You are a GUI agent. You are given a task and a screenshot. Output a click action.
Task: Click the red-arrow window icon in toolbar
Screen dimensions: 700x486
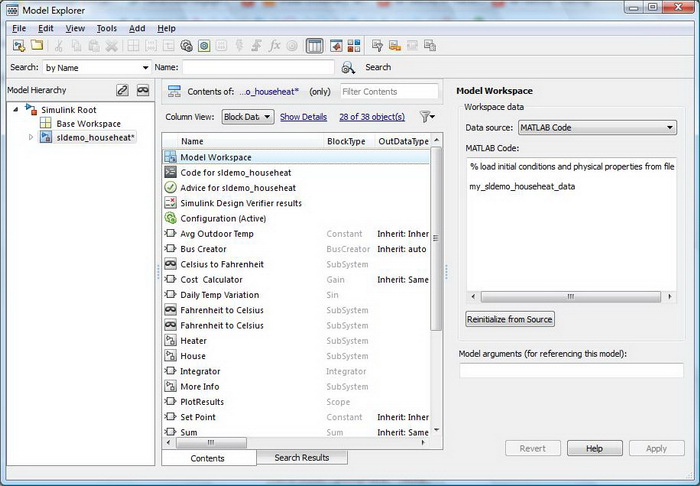coord(336,46)
